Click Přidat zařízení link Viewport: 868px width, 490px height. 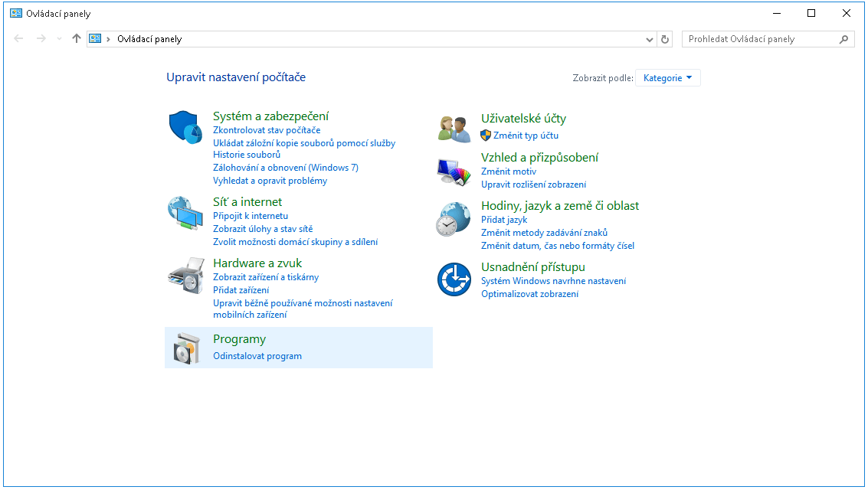241,290
